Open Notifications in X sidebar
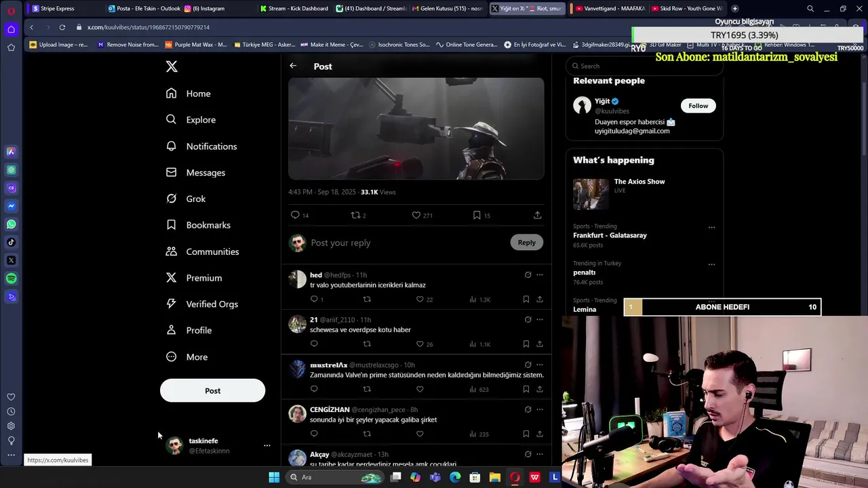This screenshot has width=868, height=488. click(x=201, y=146)
